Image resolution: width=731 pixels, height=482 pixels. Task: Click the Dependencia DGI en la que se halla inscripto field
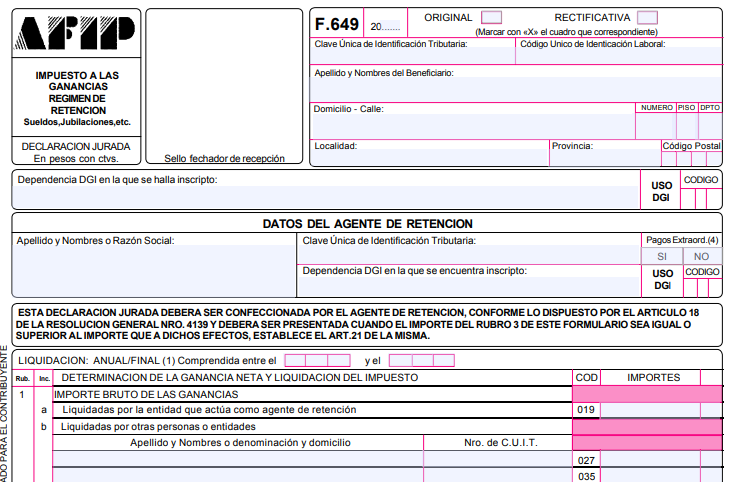point(325,197)
